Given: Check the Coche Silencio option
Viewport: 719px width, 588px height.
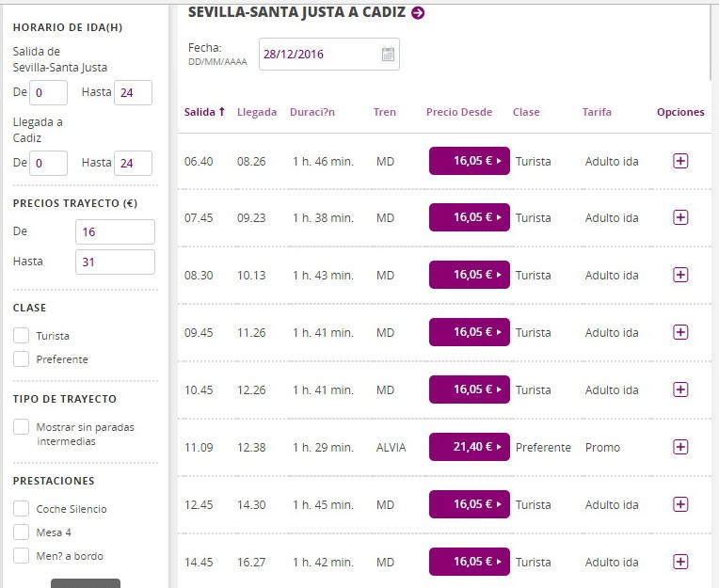Looking at the screenshot, I should click(22, 508).
